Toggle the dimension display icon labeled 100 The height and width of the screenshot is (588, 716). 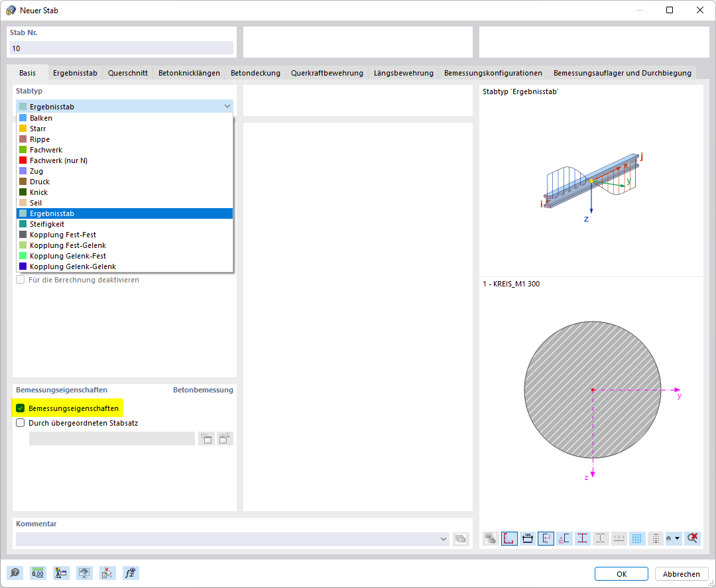[x=528, y=538]
